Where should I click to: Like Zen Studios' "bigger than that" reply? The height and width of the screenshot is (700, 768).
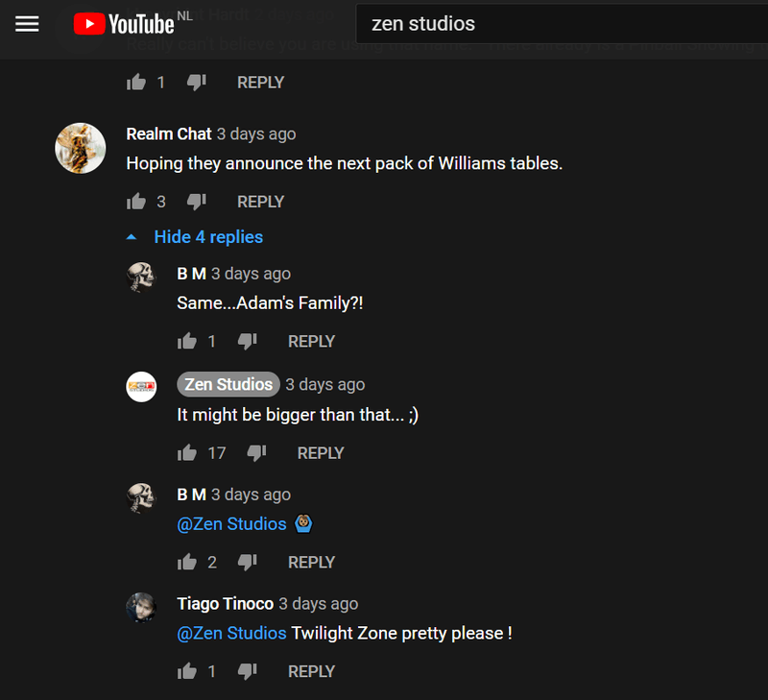point(187,452)
